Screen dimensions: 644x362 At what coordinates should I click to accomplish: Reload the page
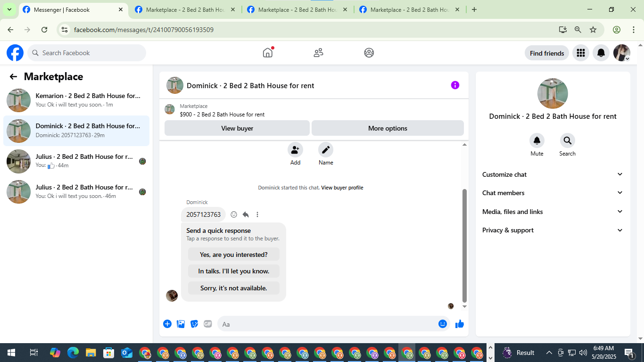pyautogui.click(x=44, y=30)
